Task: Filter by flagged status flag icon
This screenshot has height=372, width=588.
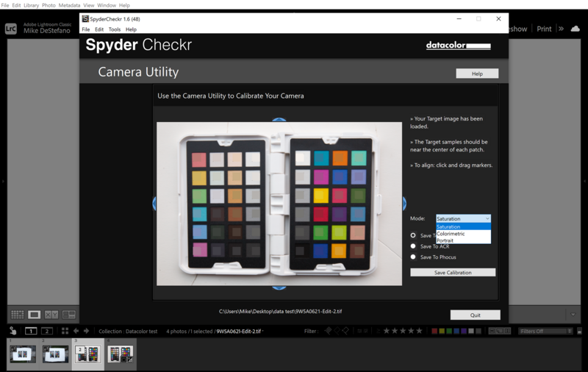Action: click(x=328, y=330)
